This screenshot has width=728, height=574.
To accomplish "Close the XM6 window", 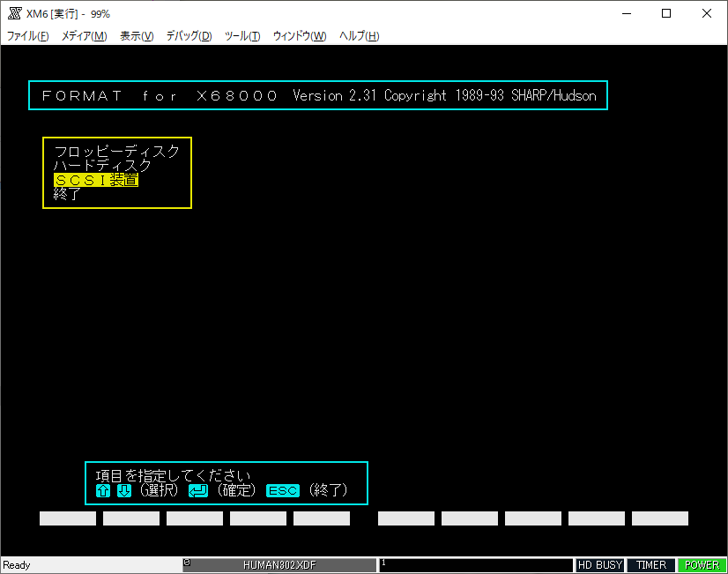I will pyautogui.click(x=707, y=13).
